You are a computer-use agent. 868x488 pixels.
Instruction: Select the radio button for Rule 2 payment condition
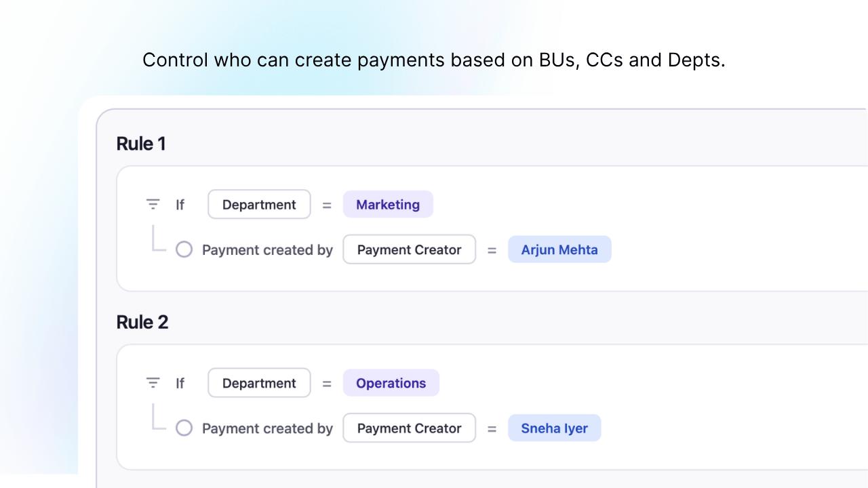pos(184,428)
